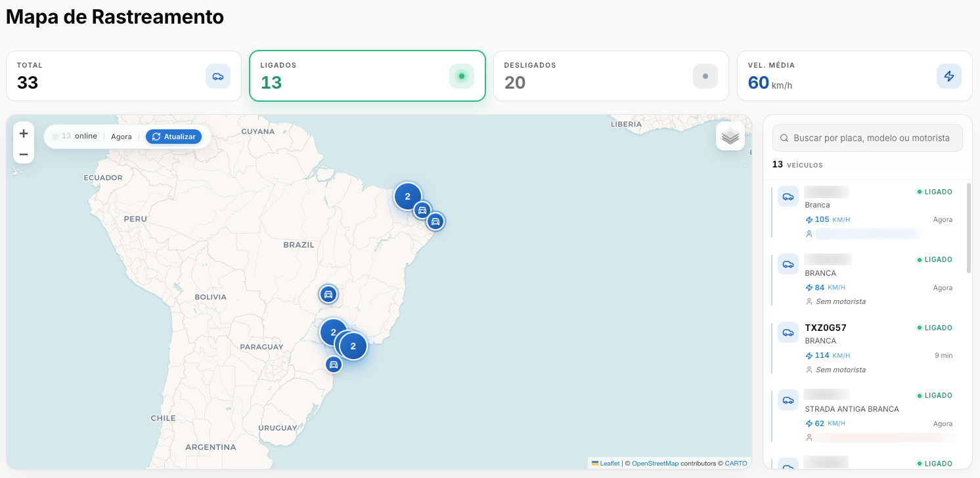Click the orange driver icon under 62 KM/H

(x=809, y=437)
